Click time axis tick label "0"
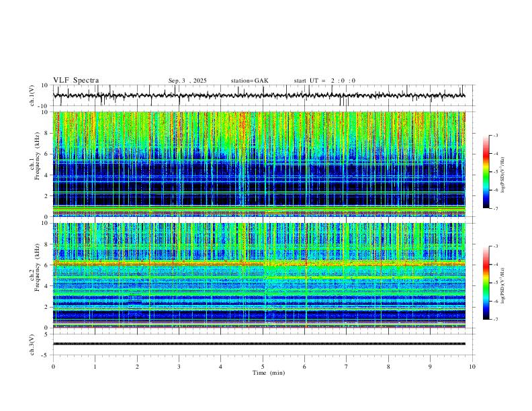This screenshot has width=532, height=411. pos(53,367)
